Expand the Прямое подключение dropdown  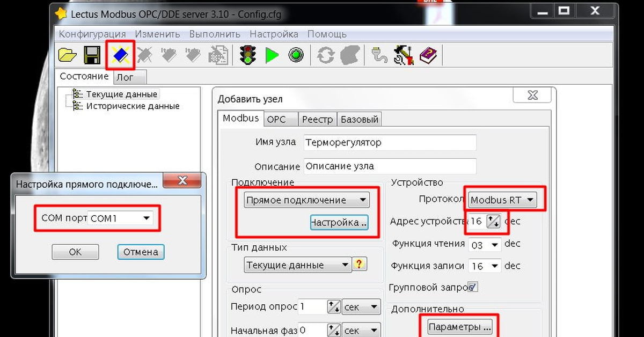(x=363, y=200)
